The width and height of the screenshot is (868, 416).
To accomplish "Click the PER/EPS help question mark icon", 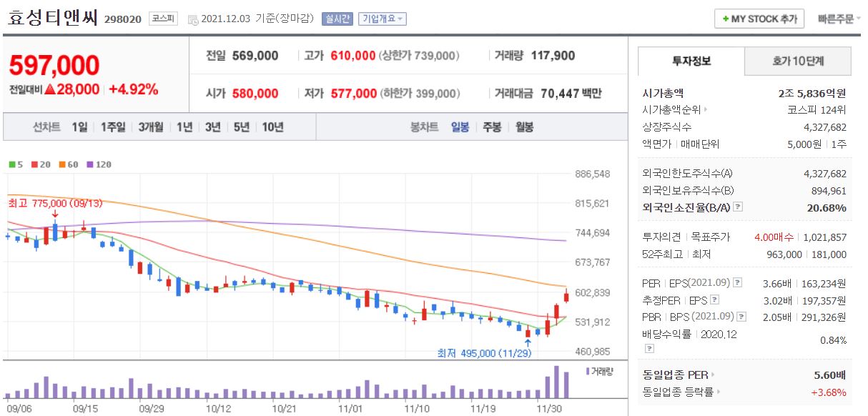I will point(737,282).
